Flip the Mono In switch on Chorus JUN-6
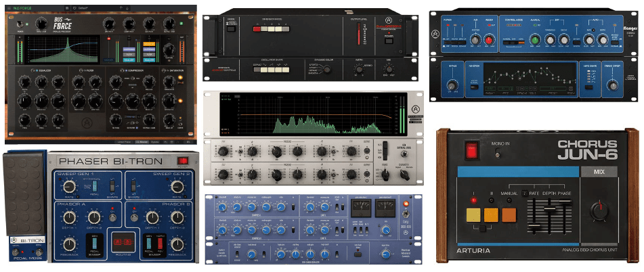The width and height of the screenshot is (644, 272). coord(498,154)
